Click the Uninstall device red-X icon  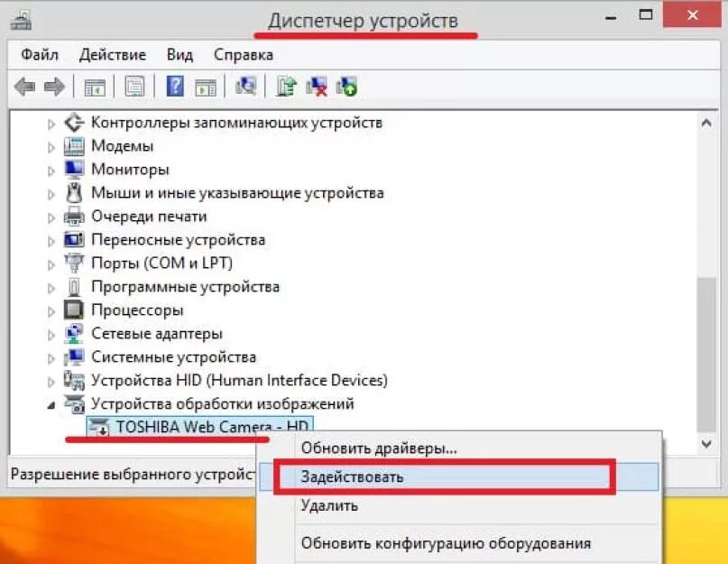317,87
